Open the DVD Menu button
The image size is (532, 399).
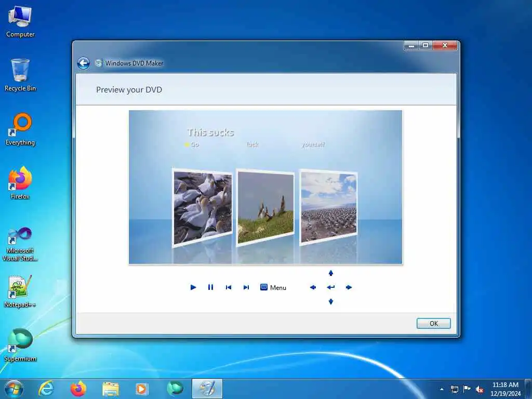pyautogui.click(x=273, y=287)
